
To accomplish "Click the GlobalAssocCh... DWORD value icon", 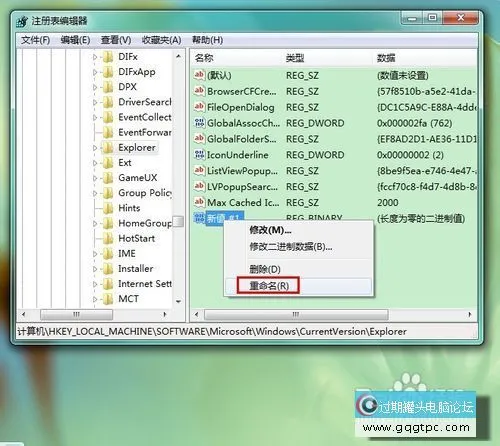I will (199, 123).
